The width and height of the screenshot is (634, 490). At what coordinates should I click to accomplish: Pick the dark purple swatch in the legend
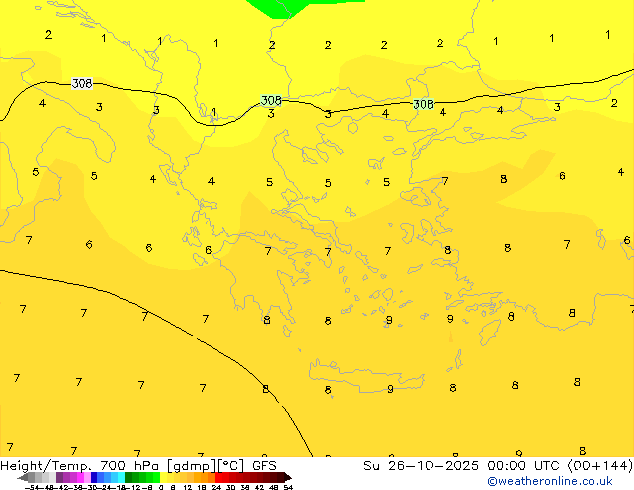click(59, 478)
